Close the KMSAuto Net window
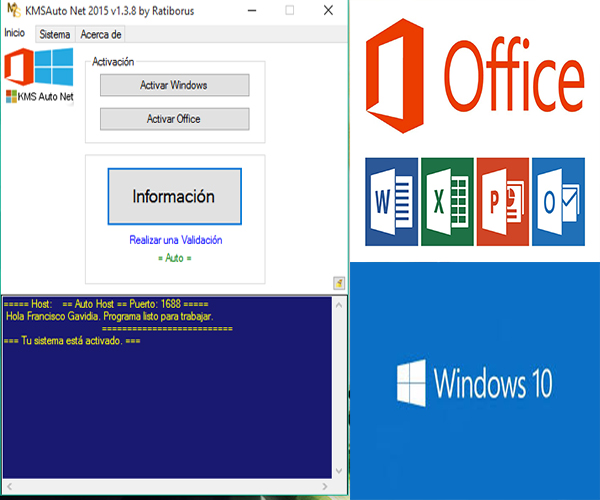Image resolution: width=600 pixels, height=500 pixels. [x=328, y=10]
